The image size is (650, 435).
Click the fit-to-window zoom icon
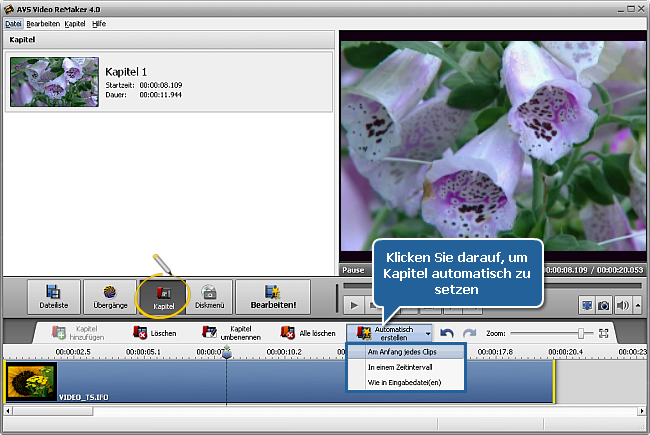[x=604, y=333]
